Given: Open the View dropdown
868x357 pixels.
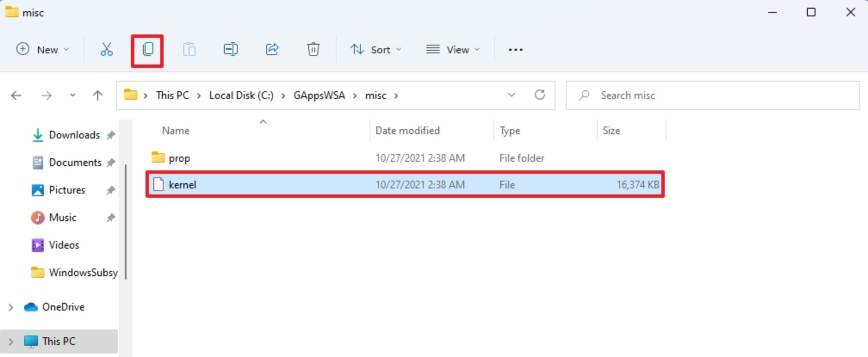Looking at the screenshot, I should (453, 49).
